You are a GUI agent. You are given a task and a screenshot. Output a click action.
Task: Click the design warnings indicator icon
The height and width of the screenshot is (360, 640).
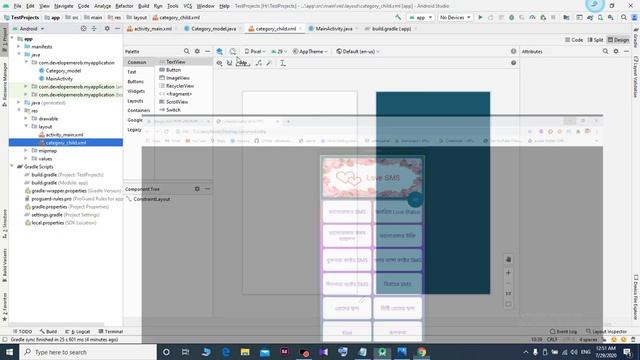point(513,51)
